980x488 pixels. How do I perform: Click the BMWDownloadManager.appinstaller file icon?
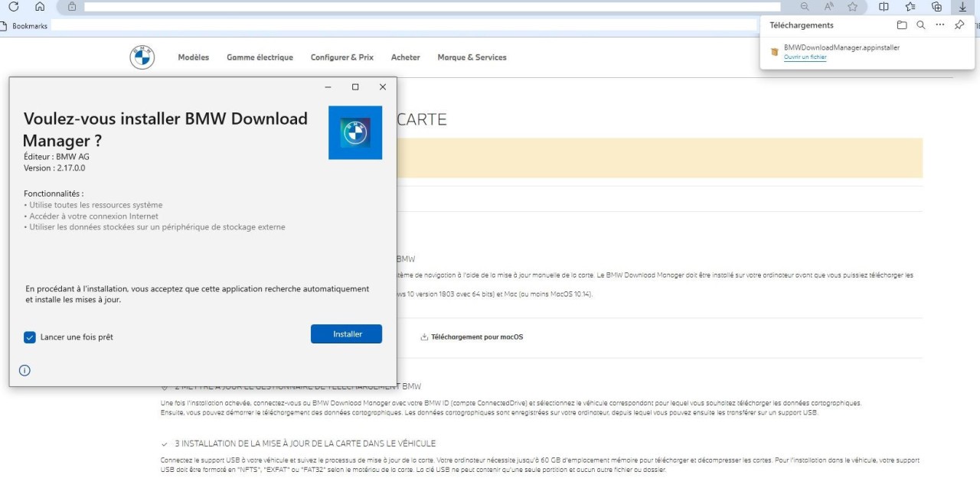click(x=774, y=52)
